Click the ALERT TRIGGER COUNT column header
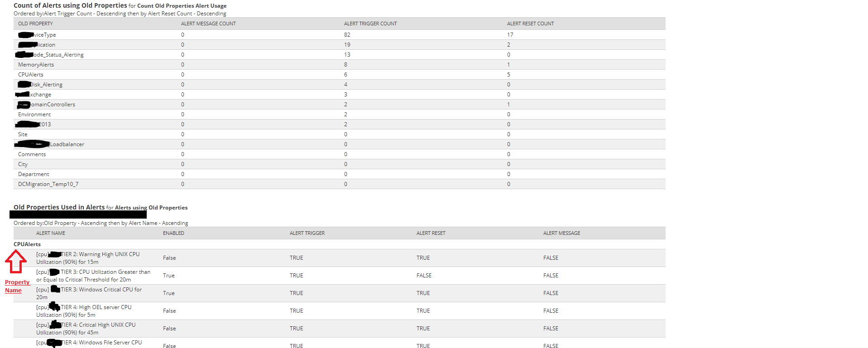The width and height of the screenshot is (868, 348). click(370, 24)
